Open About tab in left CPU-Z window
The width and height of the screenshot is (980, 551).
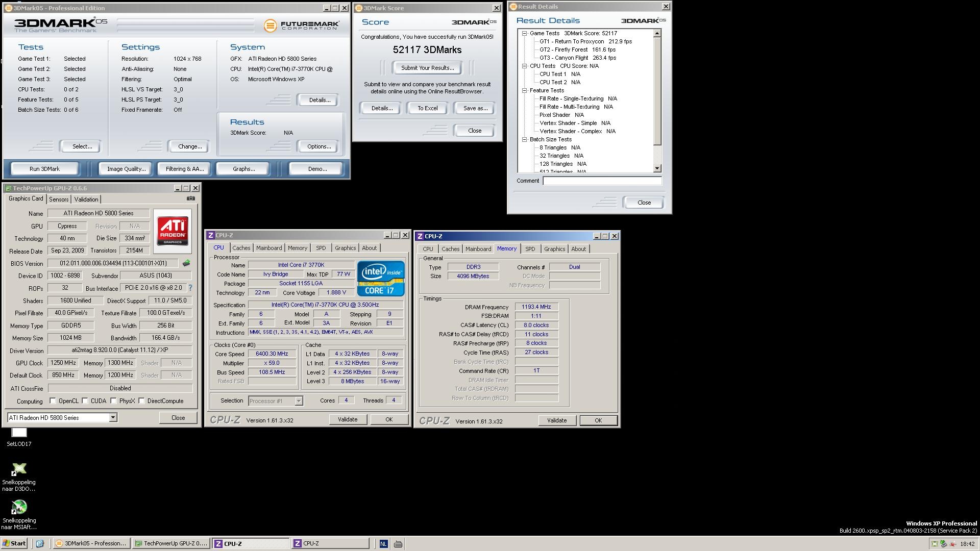tap(369, 248)
